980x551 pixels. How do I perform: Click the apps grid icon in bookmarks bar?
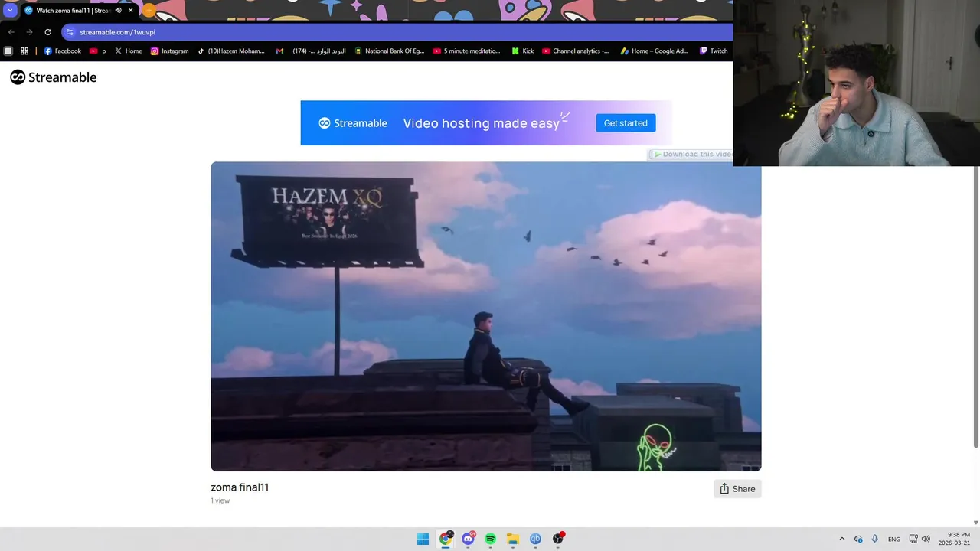(x=24, y=51)
